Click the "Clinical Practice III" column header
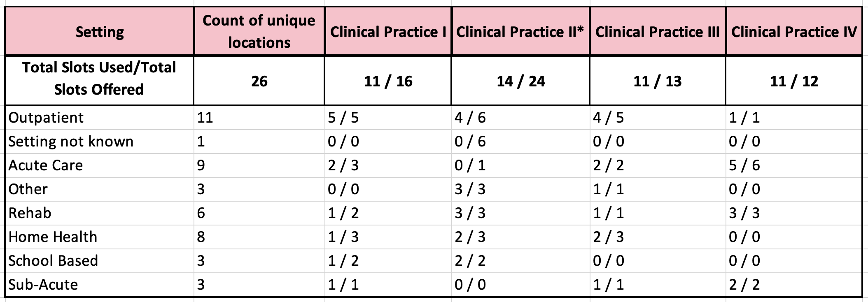Viewport: 868px width, 302px height. pos(657,32)
